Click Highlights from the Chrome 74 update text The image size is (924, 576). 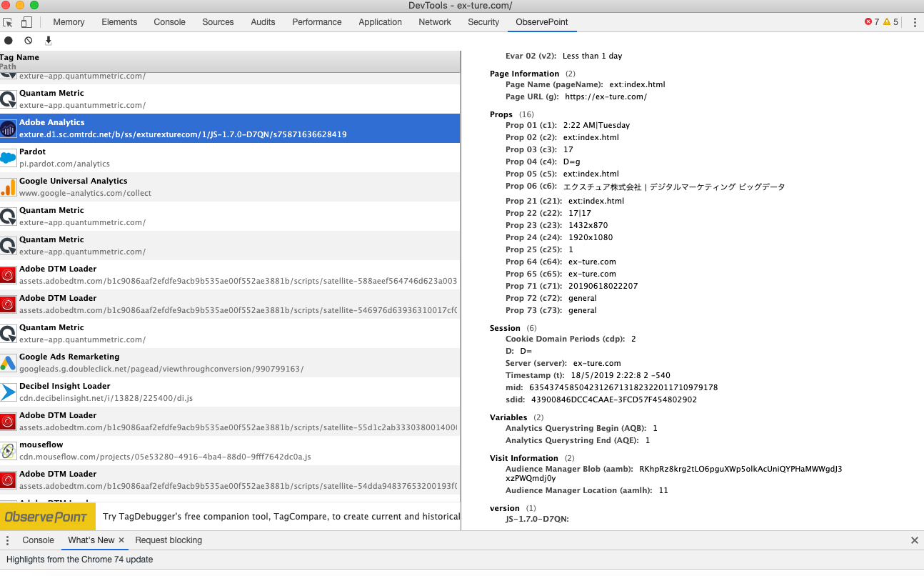[x=80, y=560]
